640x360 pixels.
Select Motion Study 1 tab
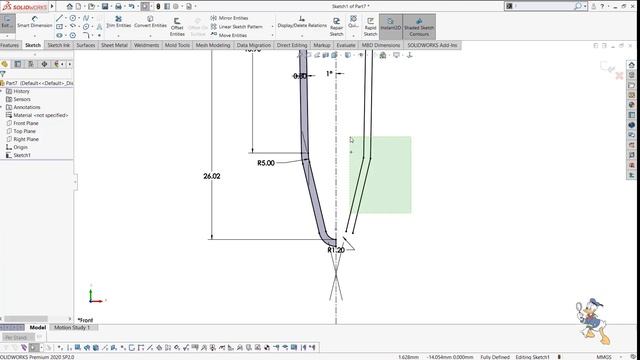click(x=72, y=327)
